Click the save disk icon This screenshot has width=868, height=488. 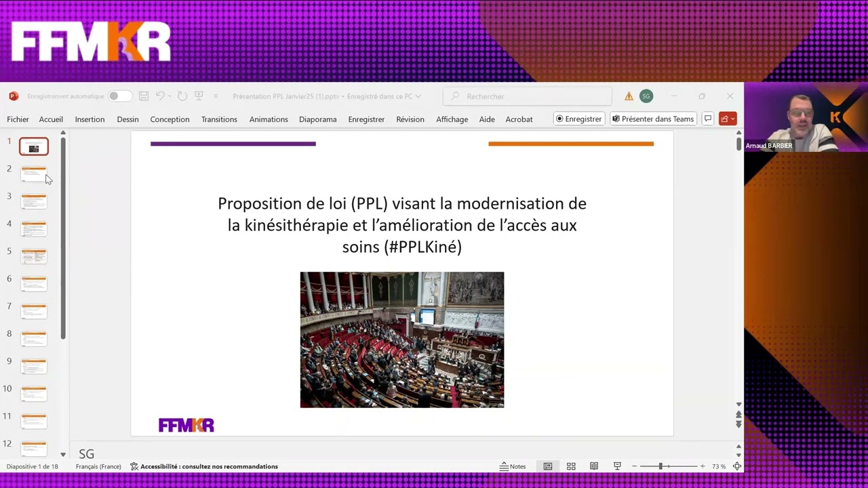pos(144,96)
